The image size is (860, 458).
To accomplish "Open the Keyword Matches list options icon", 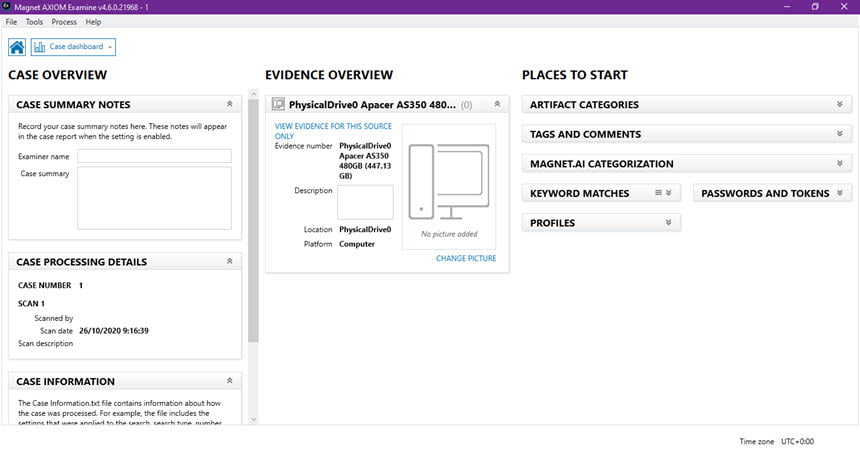I will point(658,193).
